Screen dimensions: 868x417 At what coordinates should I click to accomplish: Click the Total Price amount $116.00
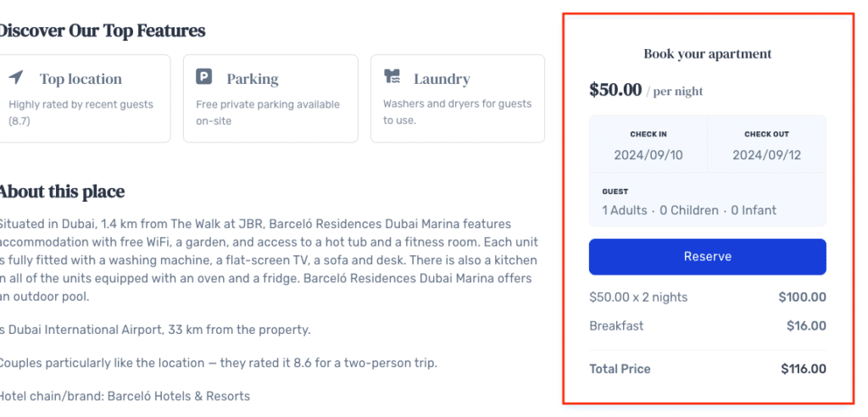(x=804, y=369)
